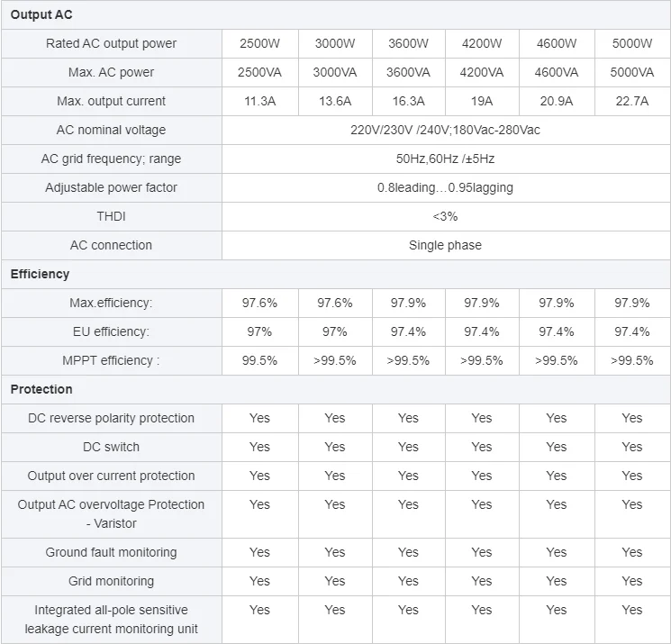Image resolution: width=671 pixels, height=644 pixels.
Task: Click the Single phase connection value
Action: tap(445, 245)
